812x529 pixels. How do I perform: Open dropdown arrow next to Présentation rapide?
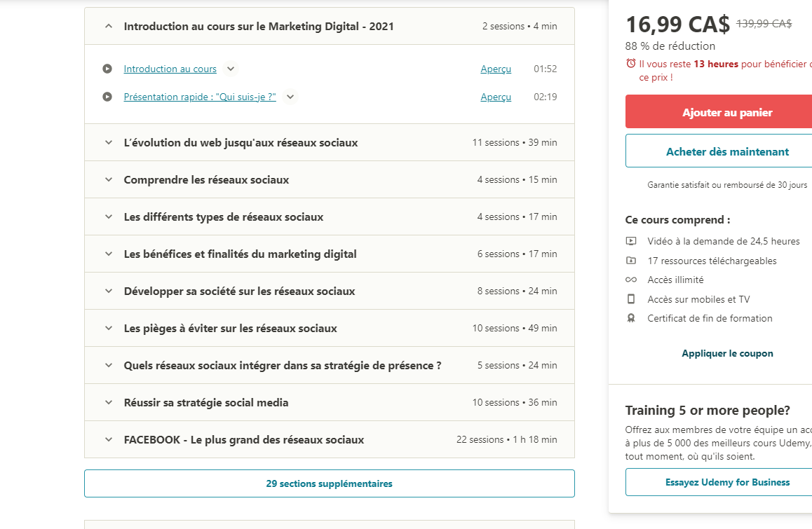point(290,97)
